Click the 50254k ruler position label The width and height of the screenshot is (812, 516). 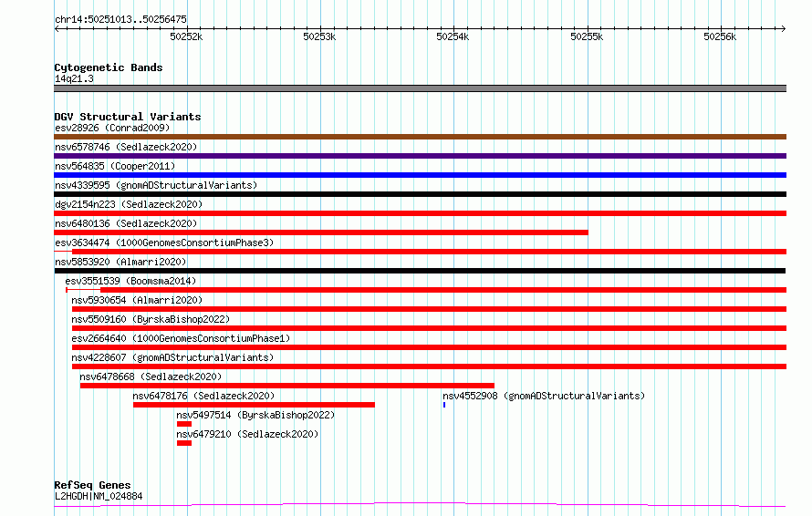[x=453, y=36]
